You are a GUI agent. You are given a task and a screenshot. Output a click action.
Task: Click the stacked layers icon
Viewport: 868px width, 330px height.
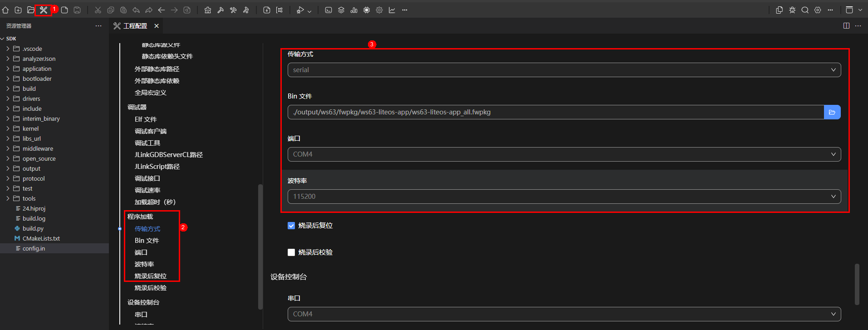[341, 10]
